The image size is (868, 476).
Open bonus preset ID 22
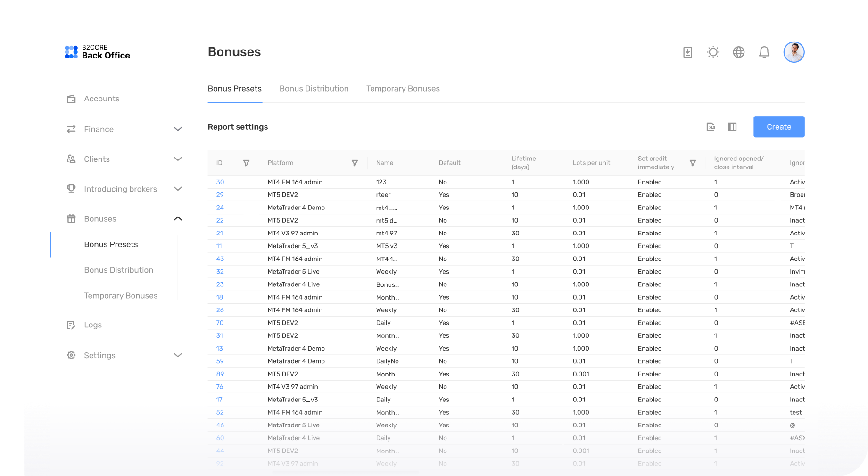[x=220, y=220]
